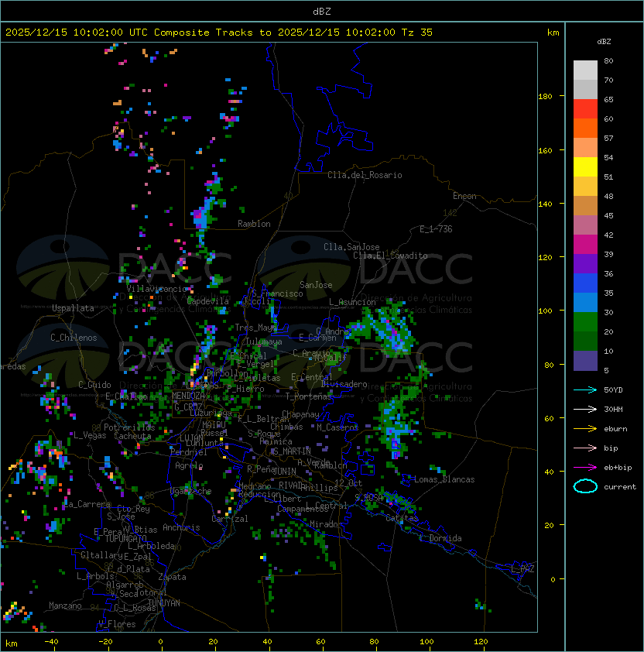Click the Composite Tracks timestamp header

point(219,33)
